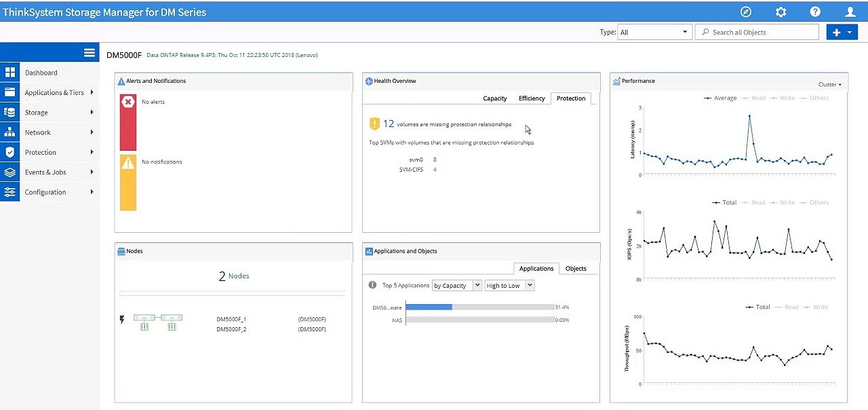Toggle Read series in IOPS legend
Screen dimensions: 868x410
[x=753, y=202]
